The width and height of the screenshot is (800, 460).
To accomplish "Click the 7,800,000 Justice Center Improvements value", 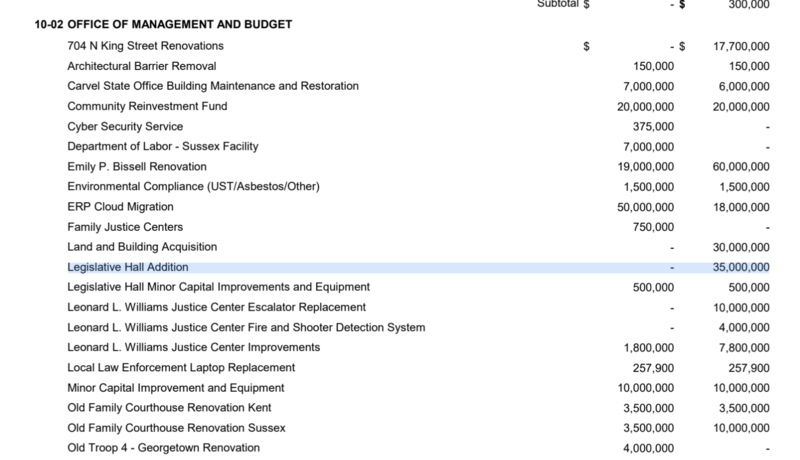I will (744, 348).
